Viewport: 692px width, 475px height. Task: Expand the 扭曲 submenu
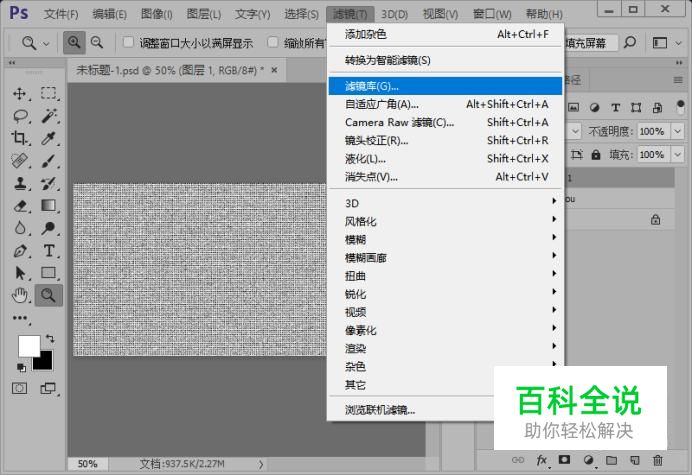446,276
